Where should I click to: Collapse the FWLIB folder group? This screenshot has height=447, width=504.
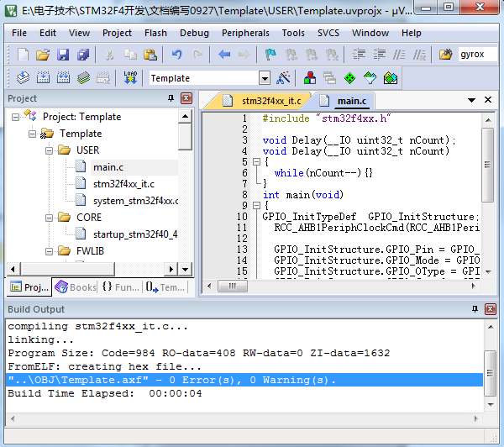[49, 251]
